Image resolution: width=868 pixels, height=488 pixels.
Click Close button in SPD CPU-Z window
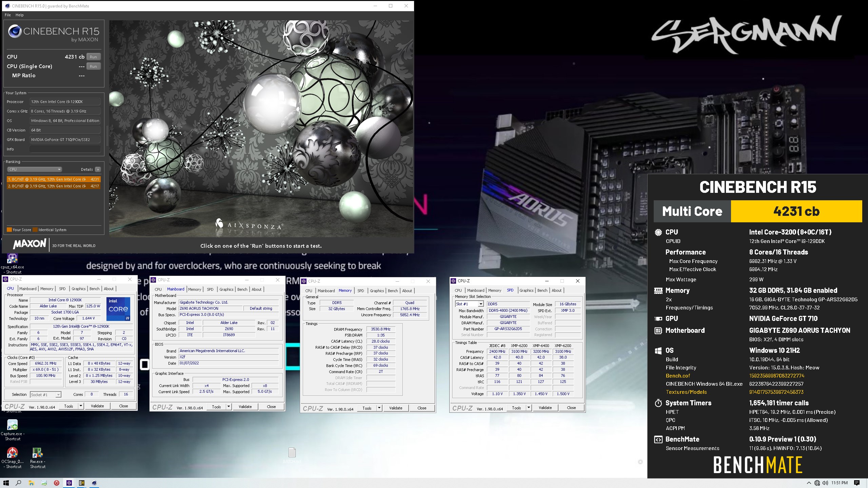pos(571,408)
